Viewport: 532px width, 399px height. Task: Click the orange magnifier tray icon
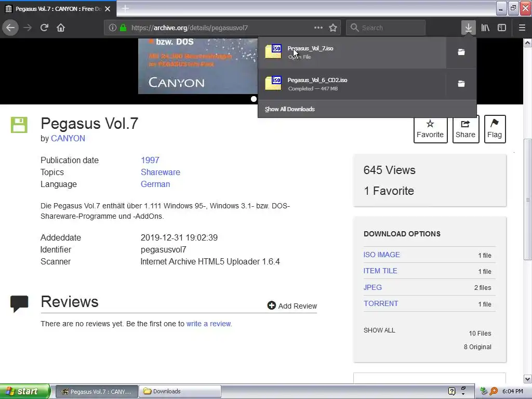(494, 391)
